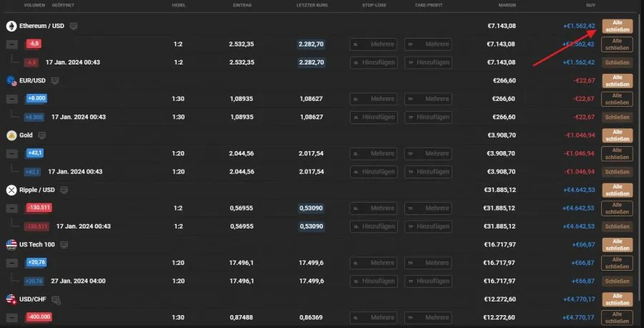Click the icon beside USD/CHF label
This screenshot has width=644, height=328.
point(56,299)
